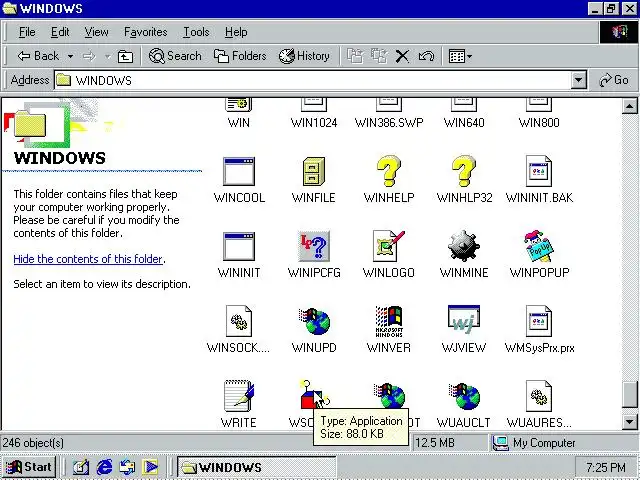Screen dimensions: 640x480
Task: Click the History toolbar button
Action: coord(304,56)
